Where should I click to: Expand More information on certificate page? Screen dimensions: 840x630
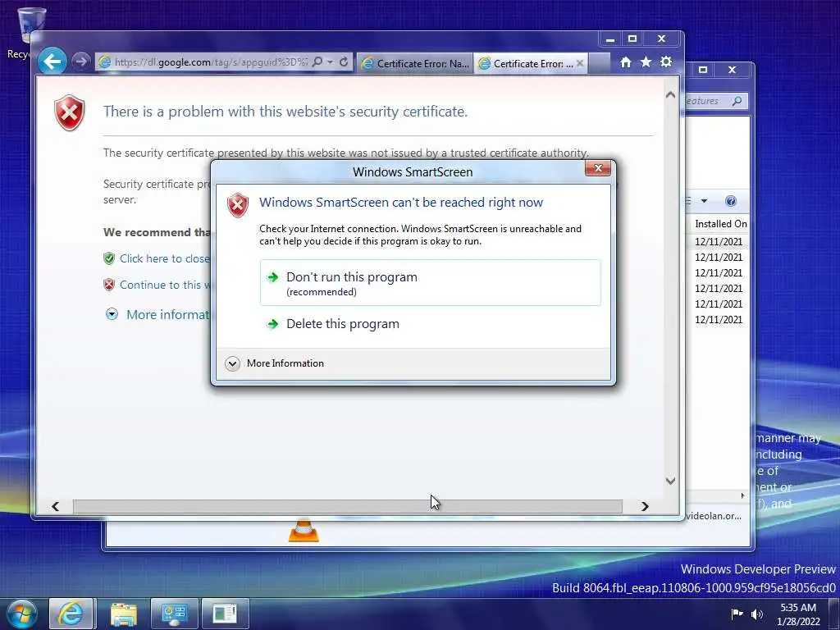coord(158,314)
